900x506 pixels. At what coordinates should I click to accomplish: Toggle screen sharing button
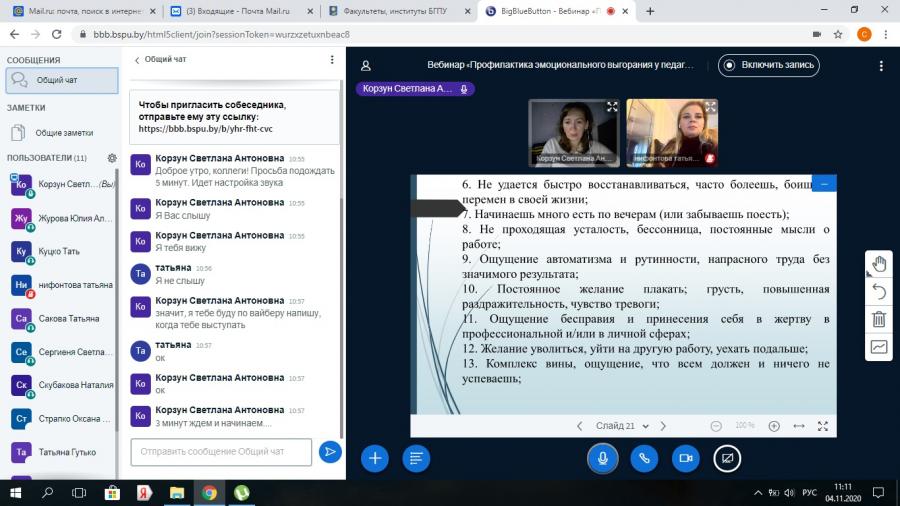pos(727,458)
